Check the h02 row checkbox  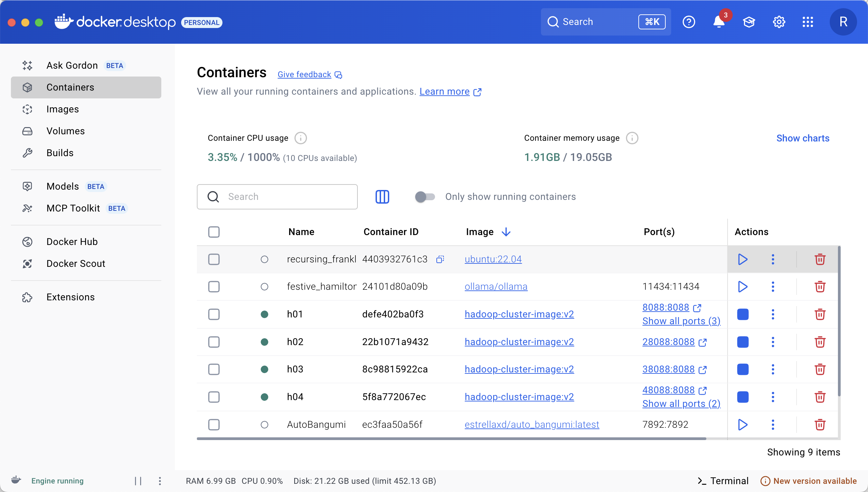coord(214,342)
